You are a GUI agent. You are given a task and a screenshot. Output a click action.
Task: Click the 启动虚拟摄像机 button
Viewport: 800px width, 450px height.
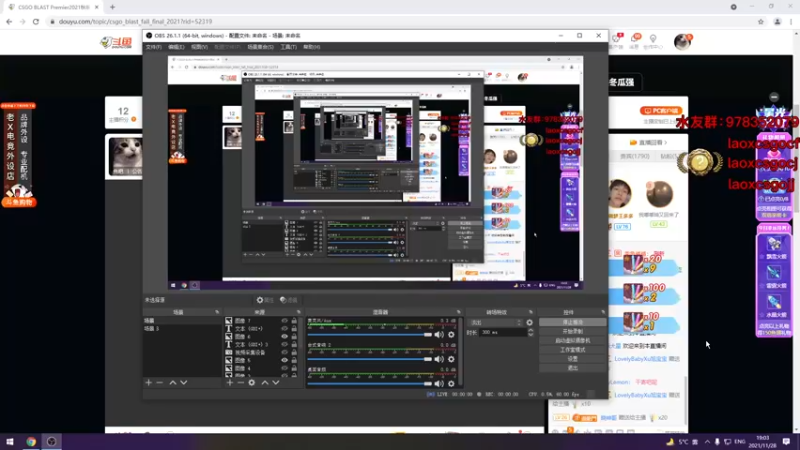(x=572, y=341)
